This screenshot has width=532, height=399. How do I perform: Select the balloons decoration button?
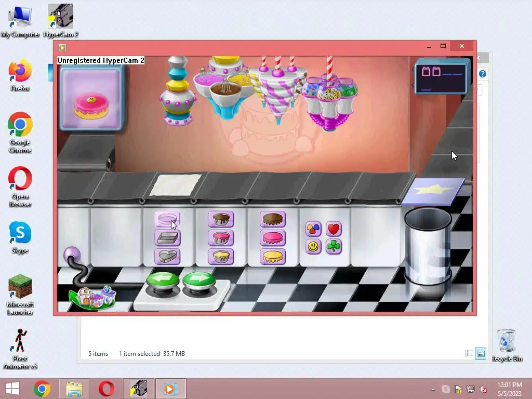(313, 229)
